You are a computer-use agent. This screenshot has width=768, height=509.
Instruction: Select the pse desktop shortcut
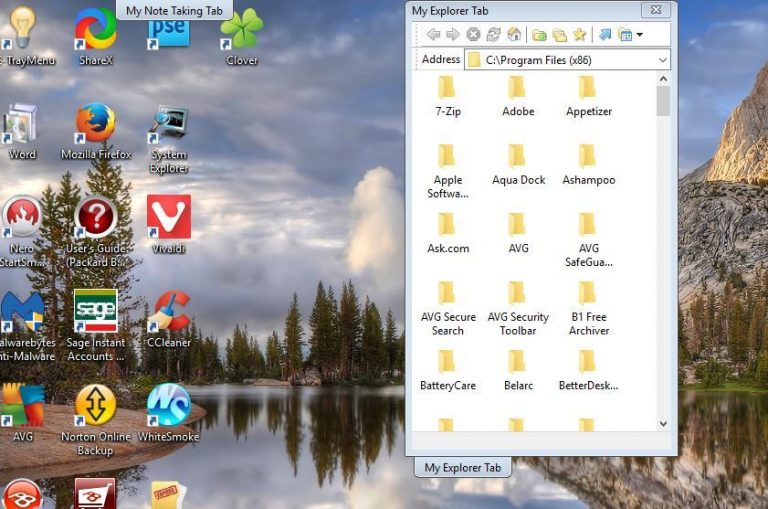pos(168,34)
